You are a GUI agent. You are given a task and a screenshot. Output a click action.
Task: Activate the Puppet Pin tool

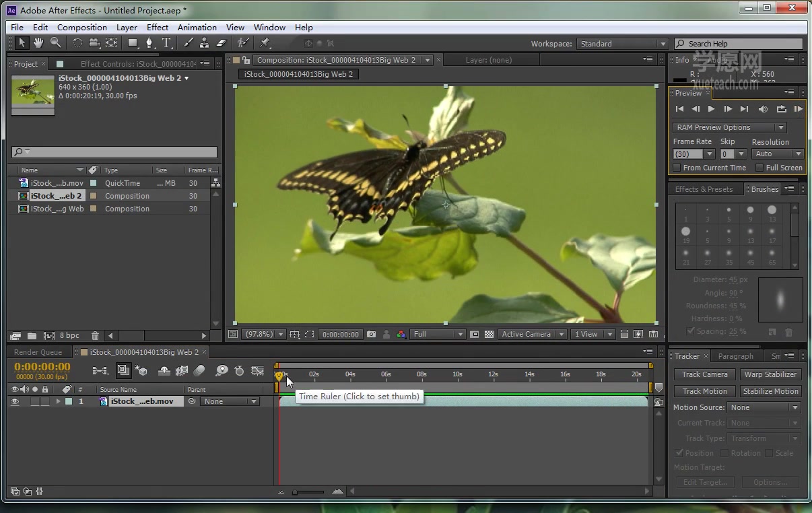(x=265, y=43)
